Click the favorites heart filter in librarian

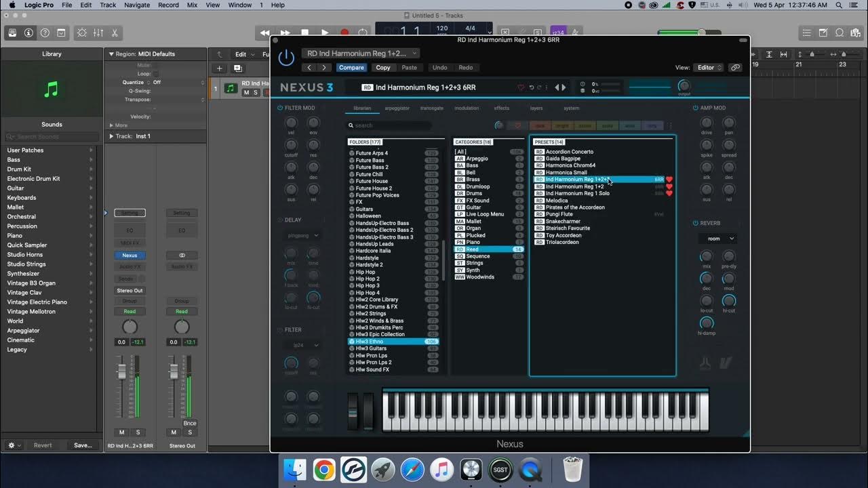(517, 125)
